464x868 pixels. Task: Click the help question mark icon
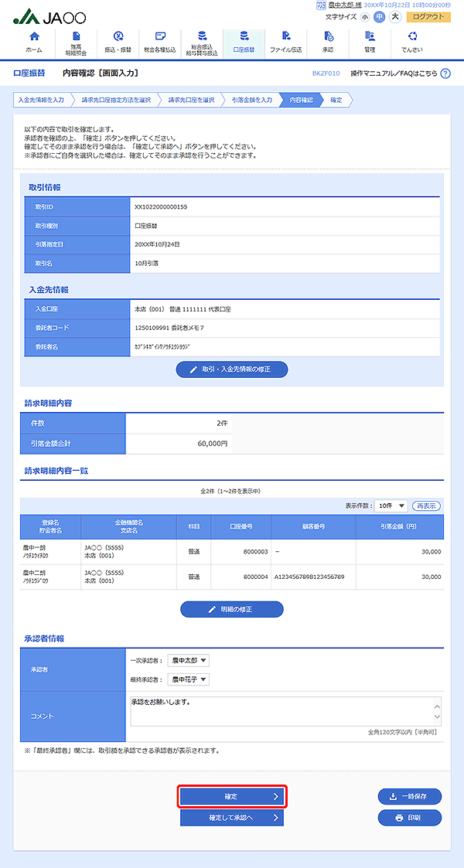pyautogui.click(x=445, y=73)
